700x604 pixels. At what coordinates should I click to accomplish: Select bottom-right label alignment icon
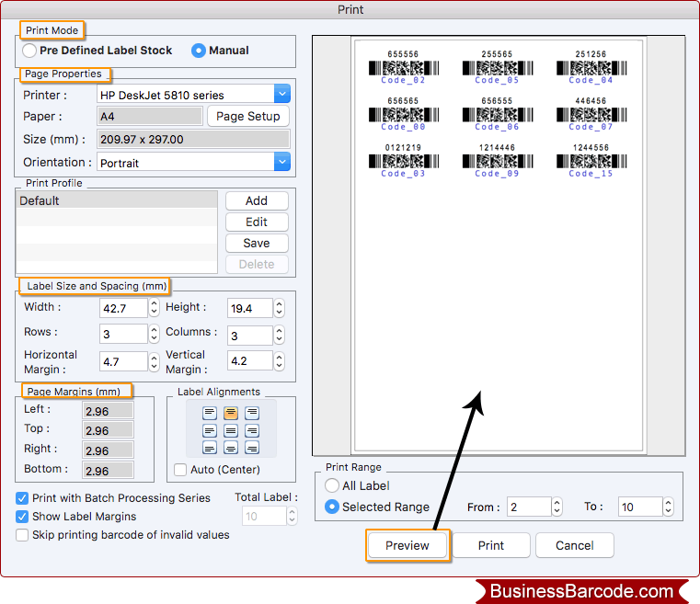coord(252,448)
